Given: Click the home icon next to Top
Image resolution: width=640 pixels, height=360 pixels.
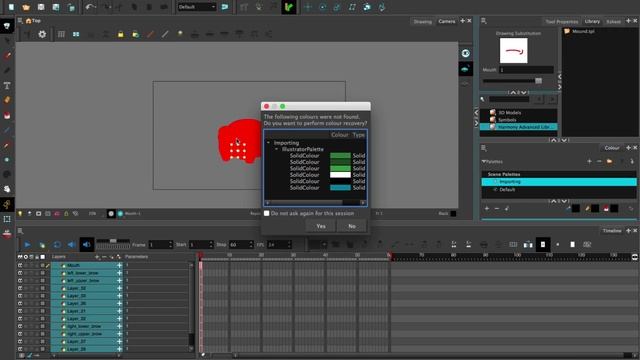Looking at the screenshot, I should (x=28, y=21).
